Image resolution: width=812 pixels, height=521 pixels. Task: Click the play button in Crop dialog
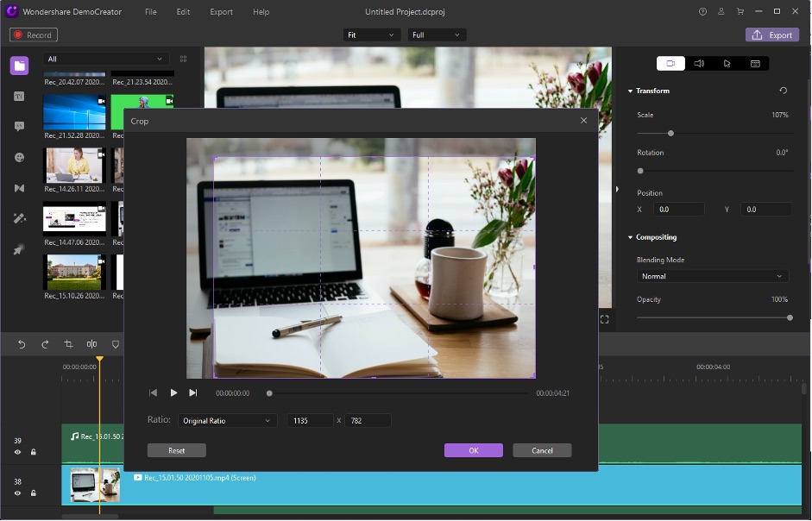coord(173,392)
